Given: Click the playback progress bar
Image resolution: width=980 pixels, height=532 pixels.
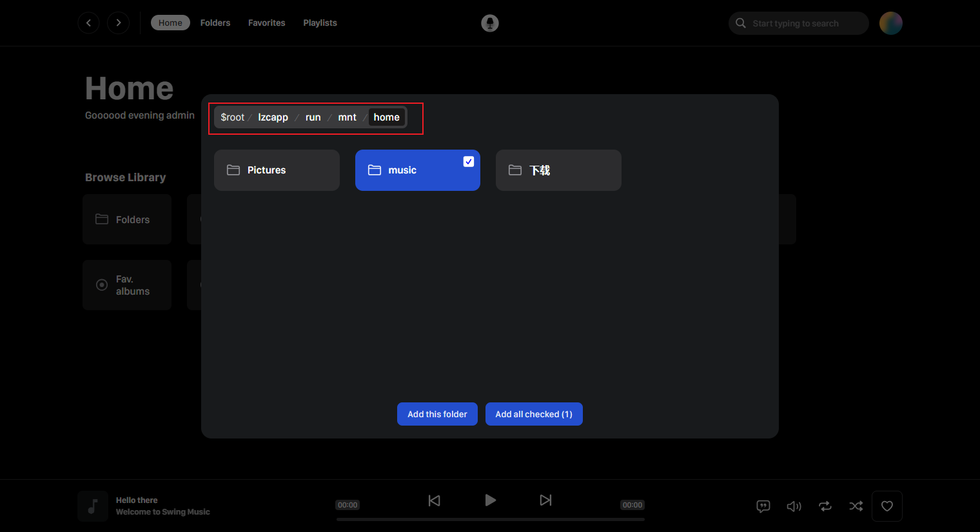Looking at the screenshot, I should pos(491,519).
